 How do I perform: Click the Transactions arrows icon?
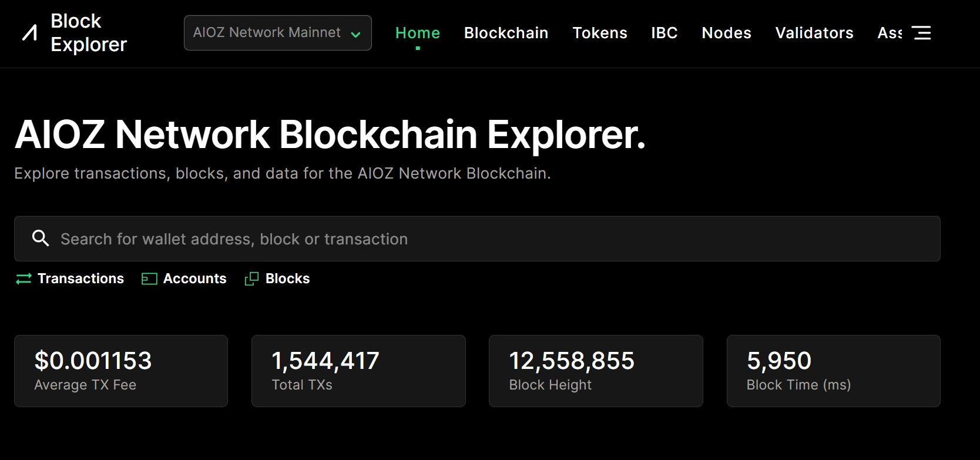24,279
